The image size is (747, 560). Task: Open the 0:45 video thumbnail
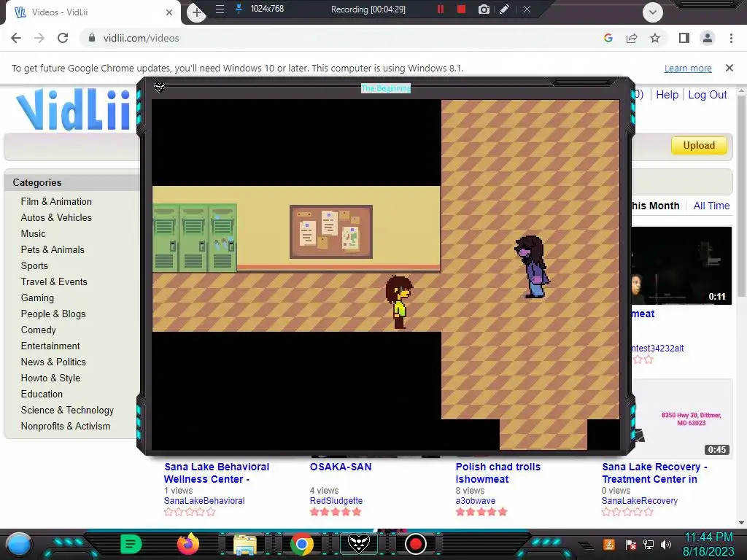pos(682,418)
